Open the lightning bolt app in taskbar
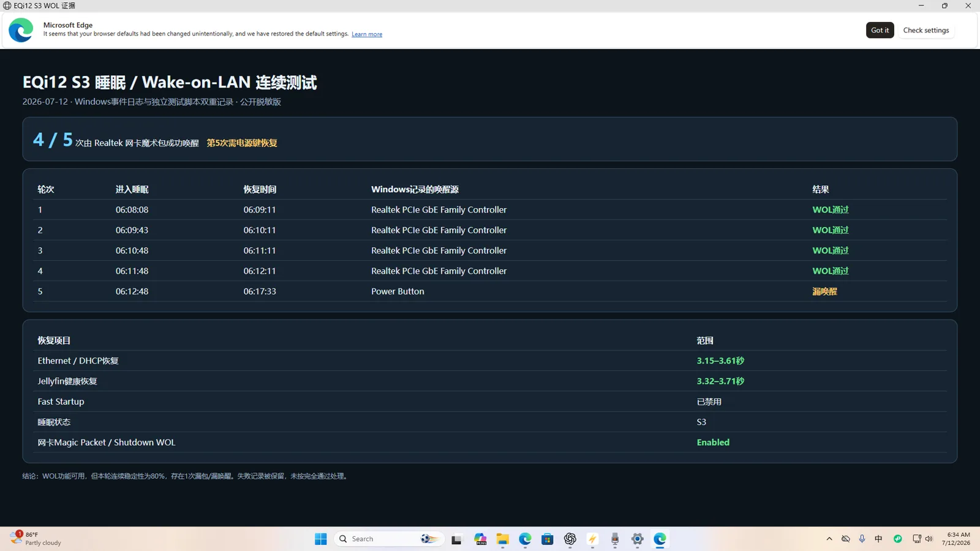Viewport: 980px width, 551px height. coord(592,539)
